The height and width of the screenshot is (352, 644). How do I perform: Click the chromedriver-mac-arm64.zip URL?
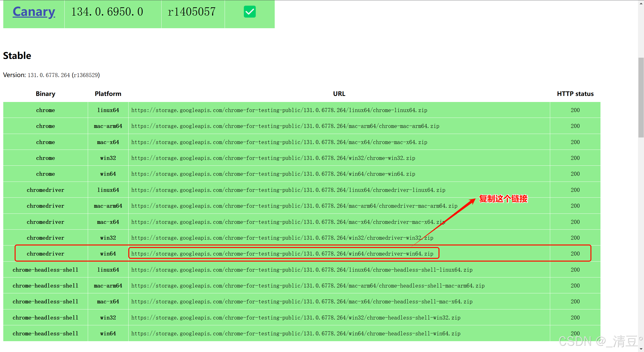[x=294, y=206]
